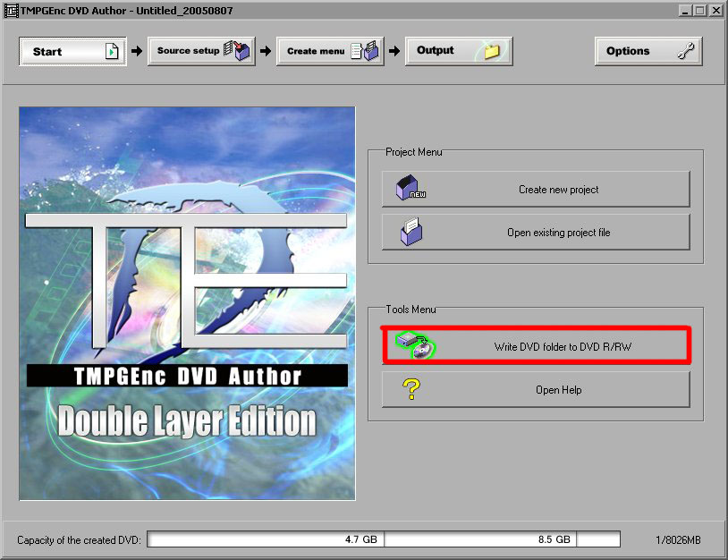Screen dimensions: 728x560
Task: Maximize the TMPGEnc DVD Author window
Action: pyautogui.click(x=699, y=10)
